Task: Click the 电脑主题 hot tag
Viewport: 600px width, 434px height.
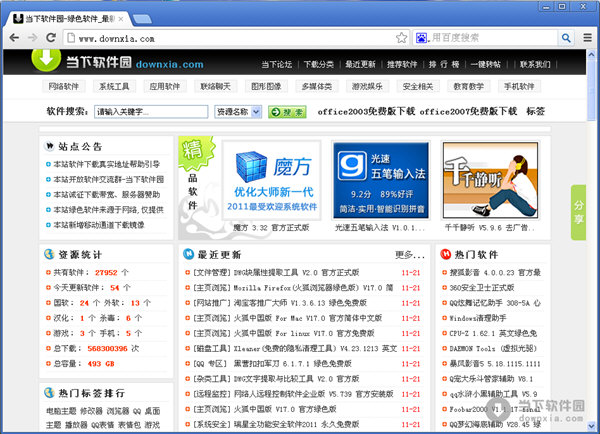Action: (x=62, y=411)
